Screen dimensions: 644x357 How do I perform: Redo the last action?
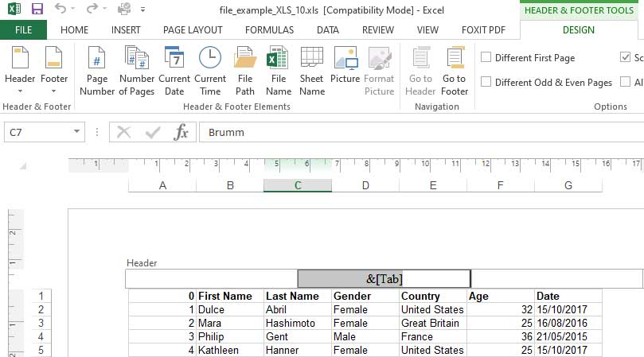[x=92, y=9]
